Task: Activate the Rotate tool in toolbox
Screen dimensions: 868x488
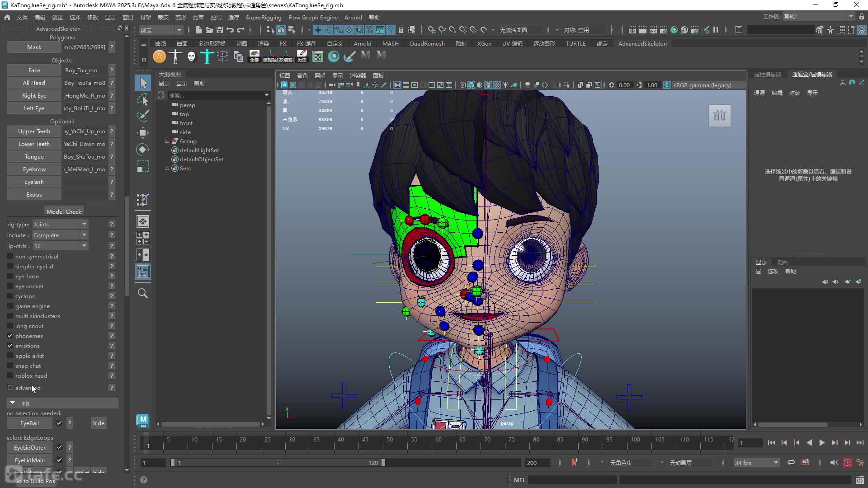Action: [143, 150]
